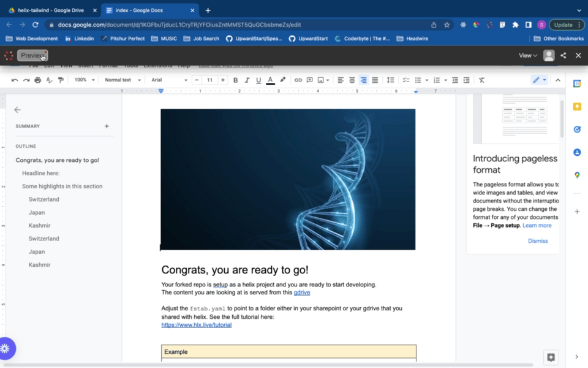Open the checklist tool
Image resolution: width=588 pixels, height=368 pixels.
click(x=406, y=80)
